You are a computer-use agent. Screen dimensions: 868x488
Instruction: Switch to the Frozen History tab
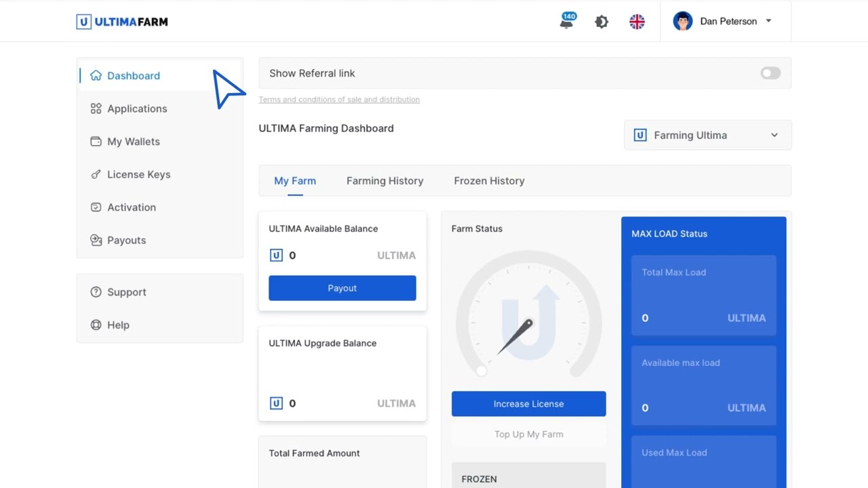click(x=489, y=181)
